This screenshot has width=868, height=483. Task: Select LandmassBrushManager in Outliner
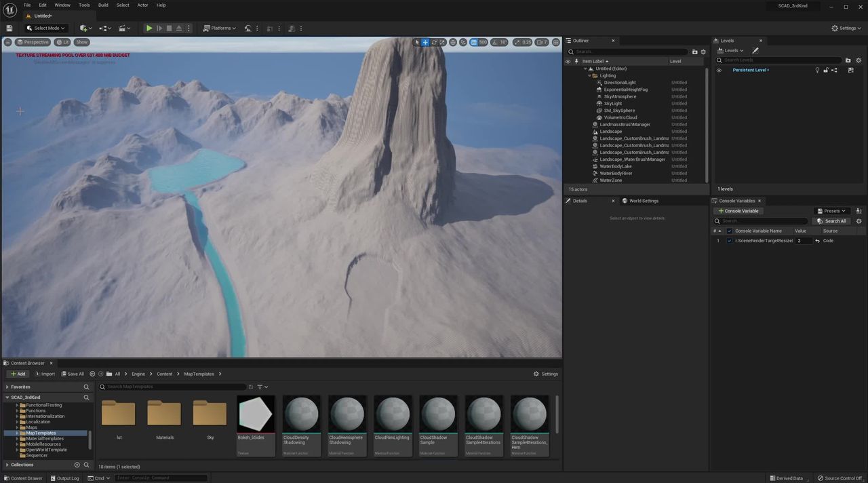625,124
